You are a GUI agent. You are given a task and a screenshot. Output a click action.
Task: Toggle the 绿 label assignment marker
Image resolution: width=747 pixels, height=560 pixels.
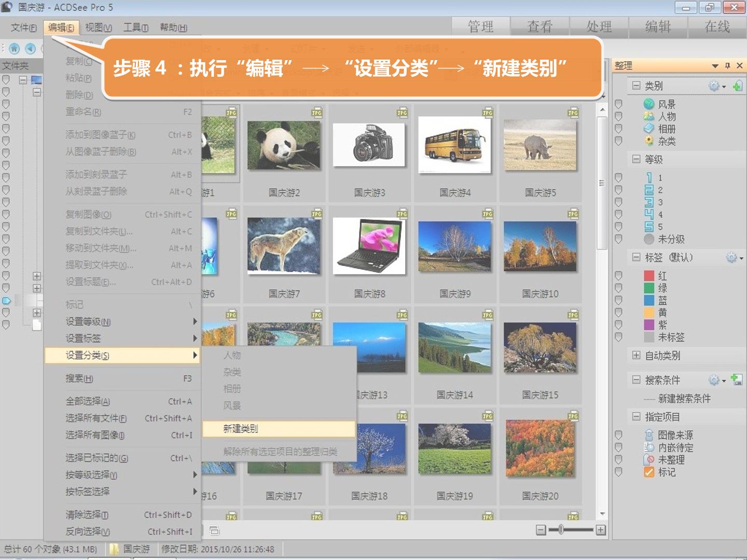618,288
